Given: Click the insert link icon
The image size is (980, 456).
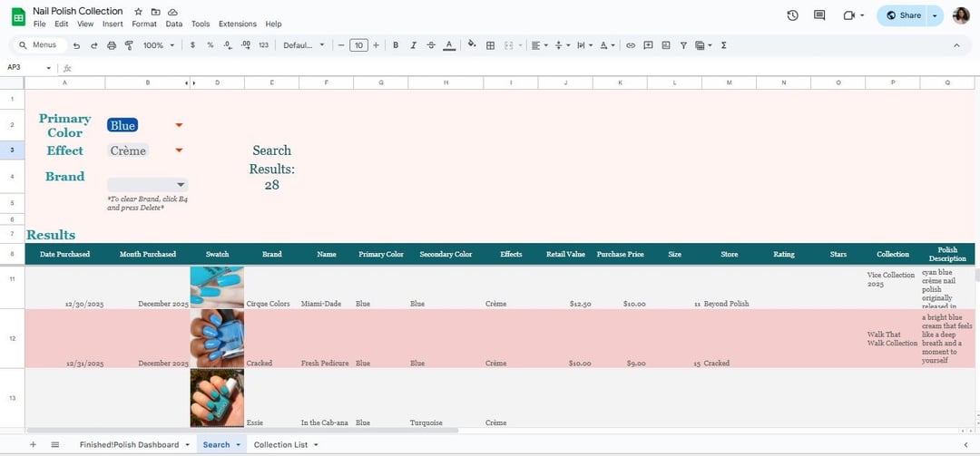Looking at the screenshot, I should click(x=631, y=45).
